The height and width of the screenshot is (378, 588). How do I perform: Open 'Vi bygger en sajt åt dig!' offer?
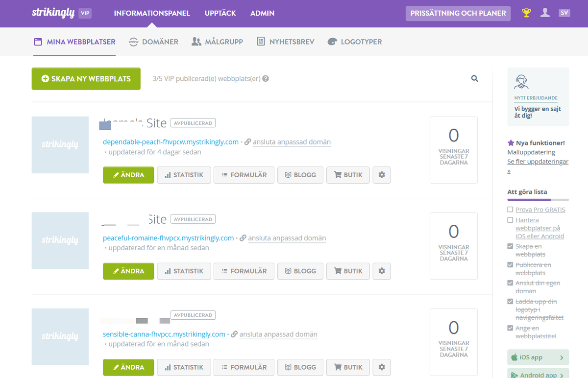538,112
